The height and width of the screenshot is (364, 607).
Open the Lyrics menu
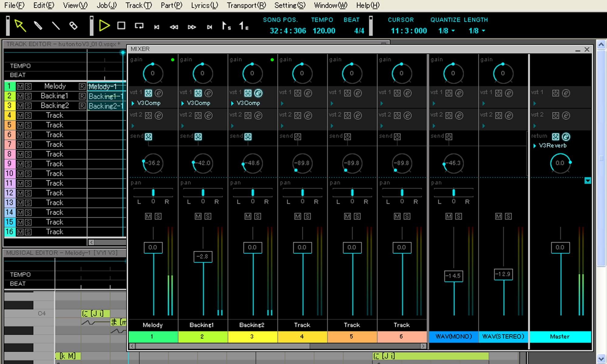pyautogui.click(x=205, y=5)
